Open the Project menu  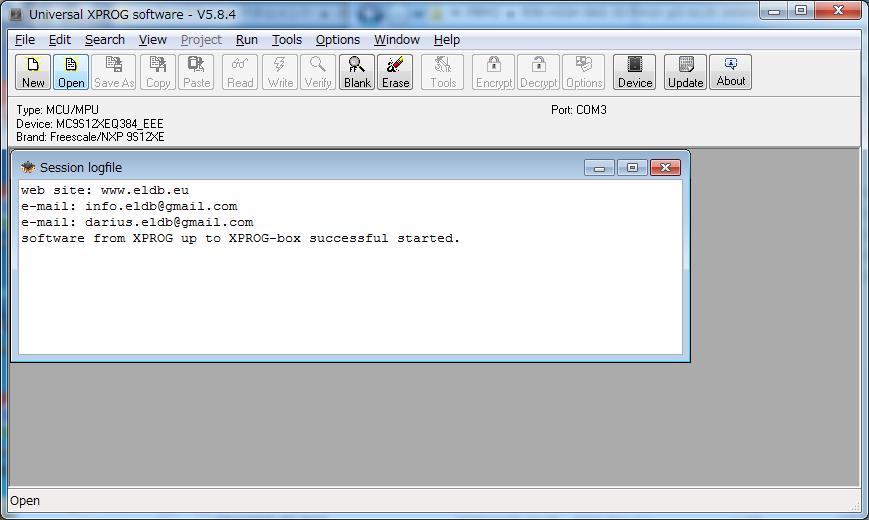pos(201,40)
